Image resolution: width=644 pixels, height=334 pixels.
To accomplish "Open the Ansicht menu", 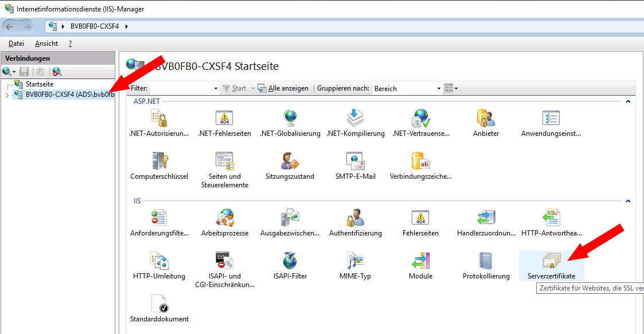I will (46, 44).
